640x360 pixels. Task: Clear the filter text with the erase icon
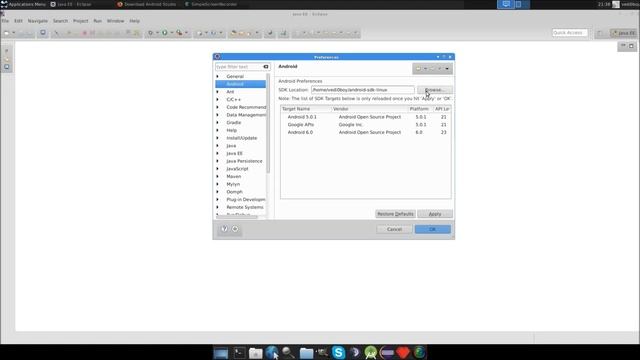click(266, 67)
